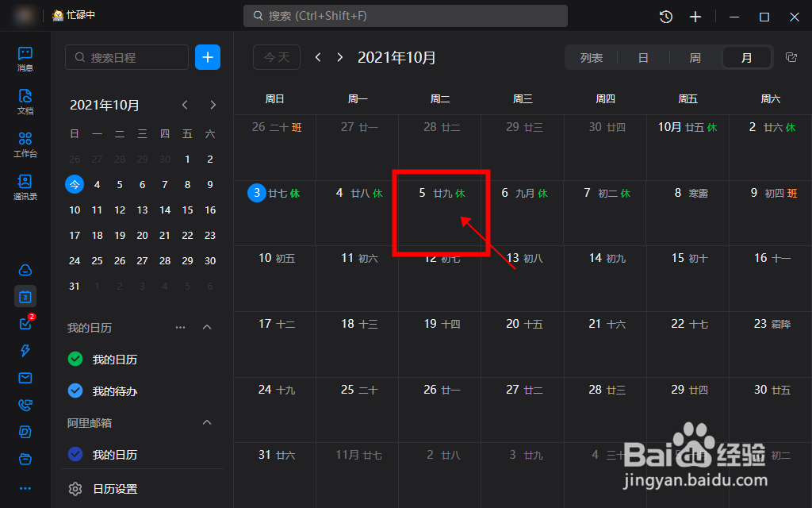
Task: Open 日历设置 calendar settings
Action: [115, 489]
